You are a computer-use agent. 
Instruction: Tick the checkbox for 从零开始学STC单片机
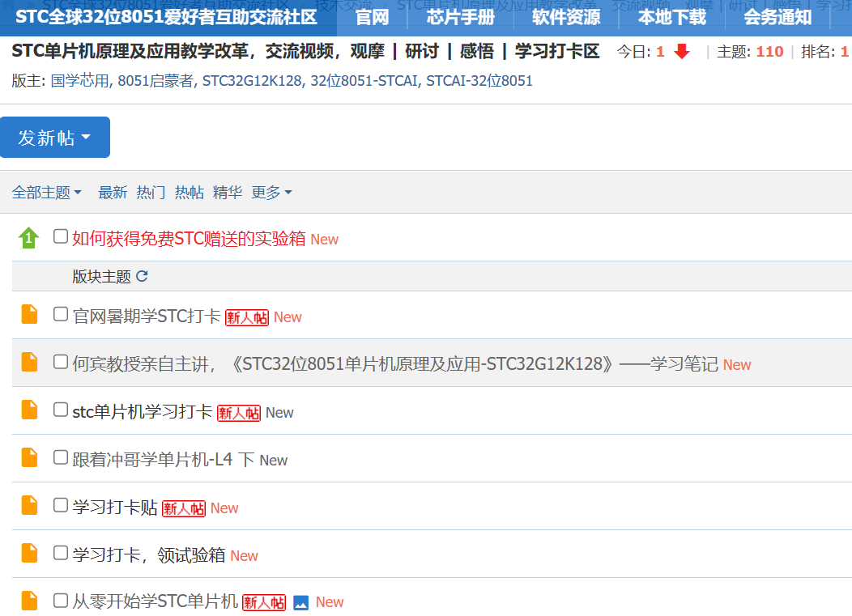coord(61,601)
